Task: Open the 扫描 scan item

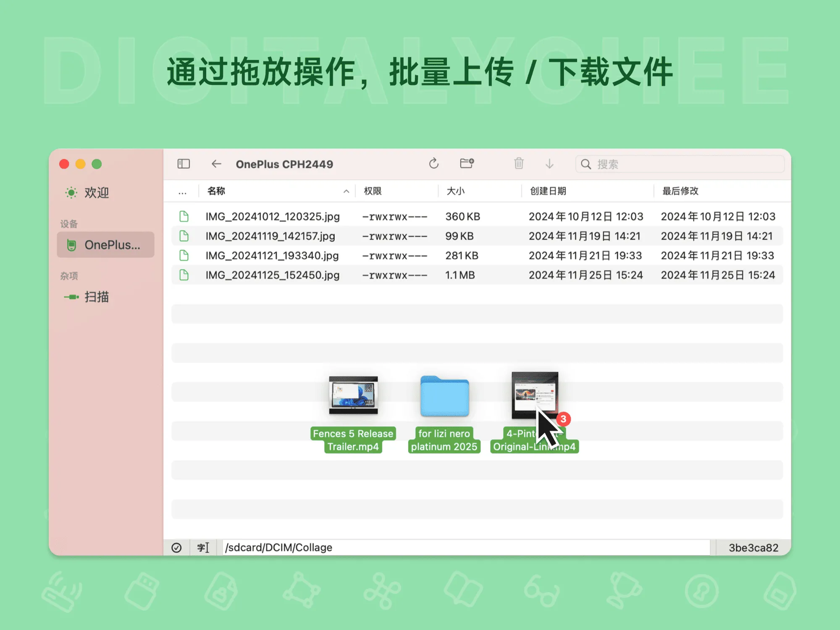Action: 97,297
